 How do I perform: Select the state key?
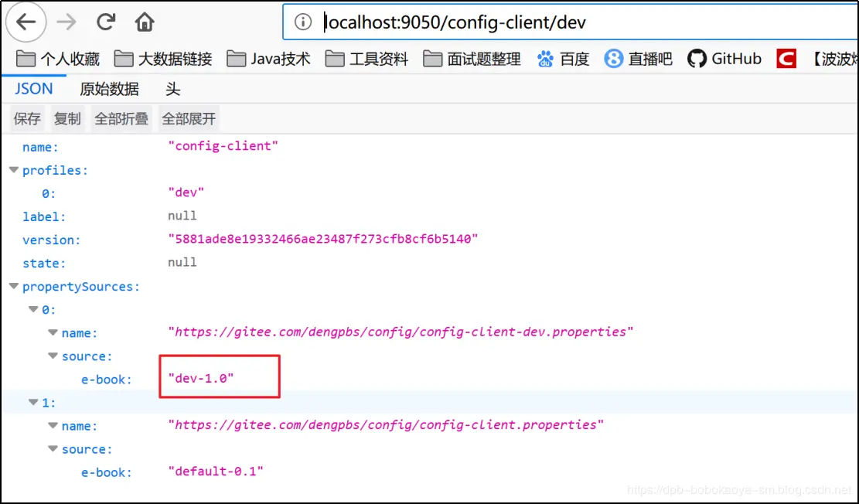coord(44,264)
